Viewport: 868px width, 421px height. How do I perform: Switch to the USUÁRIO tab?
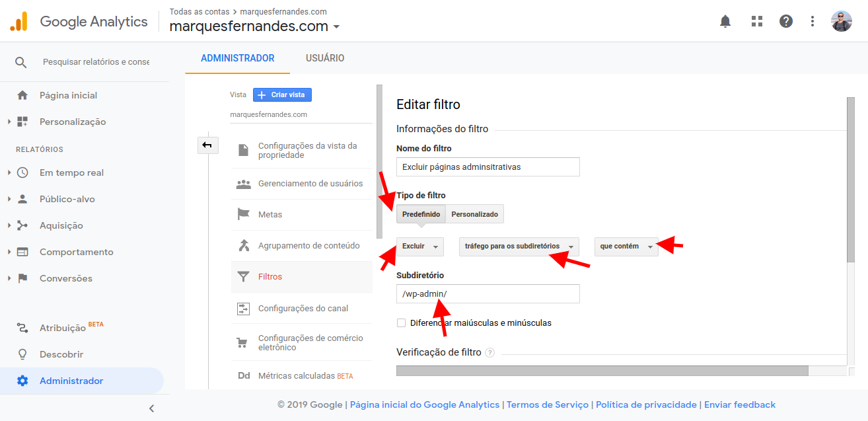pos(325,58)
